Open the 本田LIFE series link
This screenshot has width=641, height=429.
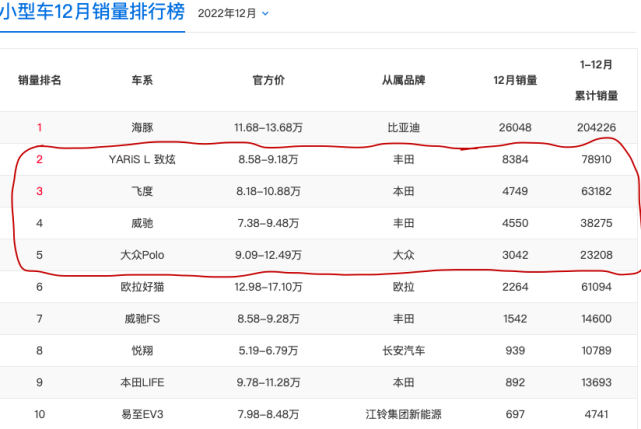click(x=142, y=382)
